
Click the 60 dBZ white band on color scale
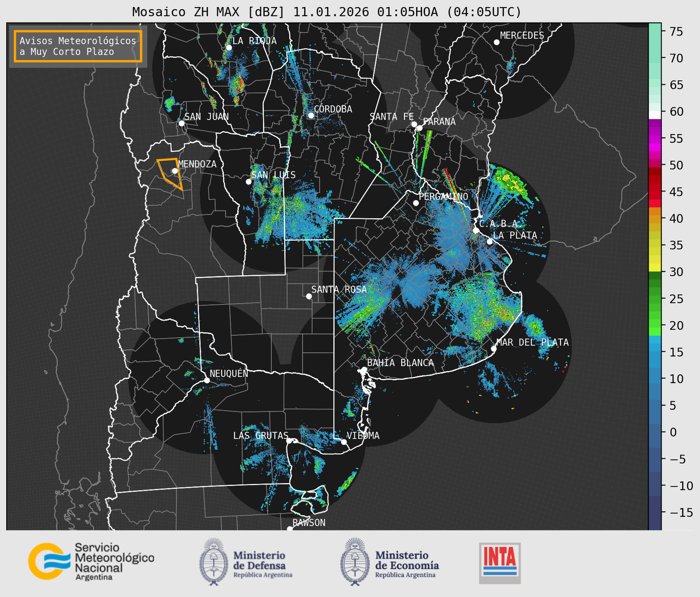655,115
